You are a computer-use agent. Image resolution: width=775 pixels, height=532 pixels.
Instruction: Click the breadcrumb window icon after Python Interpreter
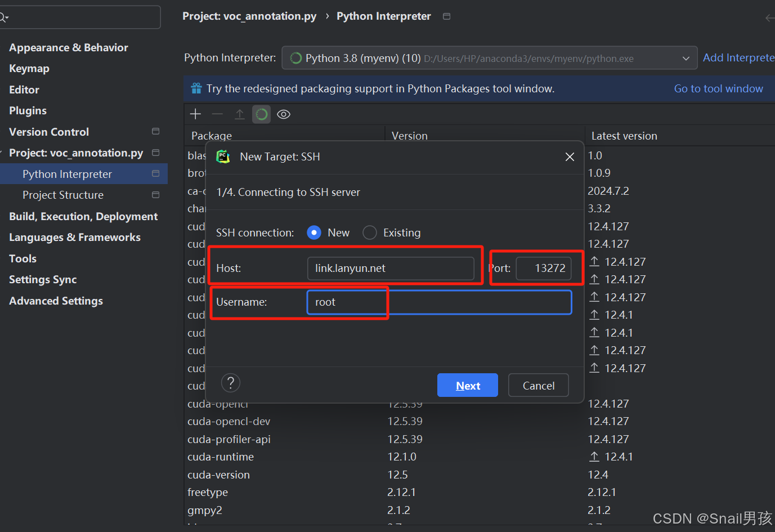(447, 16)
